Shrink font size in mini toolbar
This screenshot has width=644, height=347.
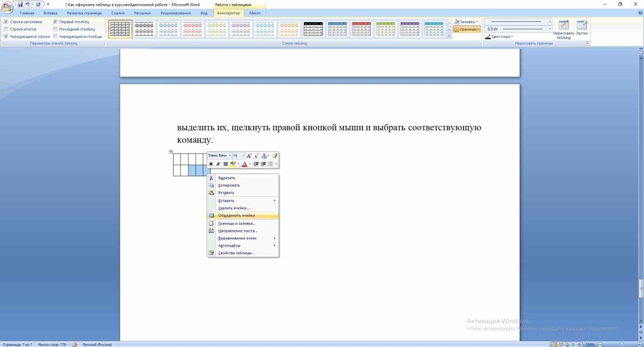pos(256,155)
